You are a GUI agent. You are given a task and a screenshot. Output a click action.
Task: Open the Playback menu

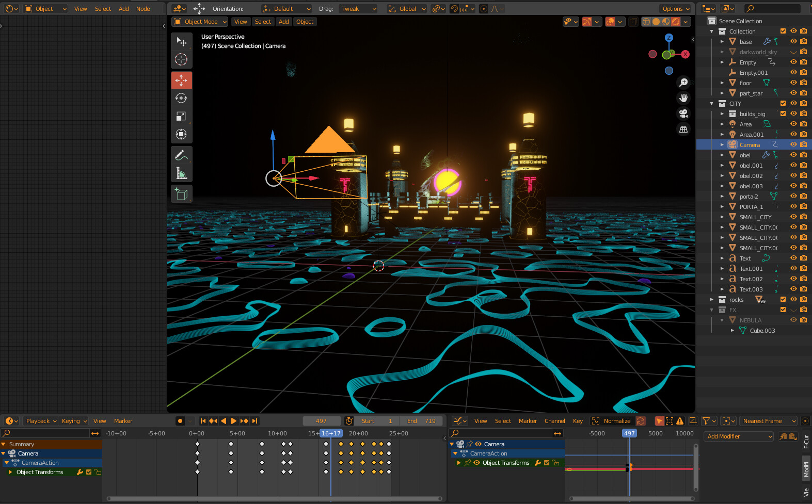point(41,421)
